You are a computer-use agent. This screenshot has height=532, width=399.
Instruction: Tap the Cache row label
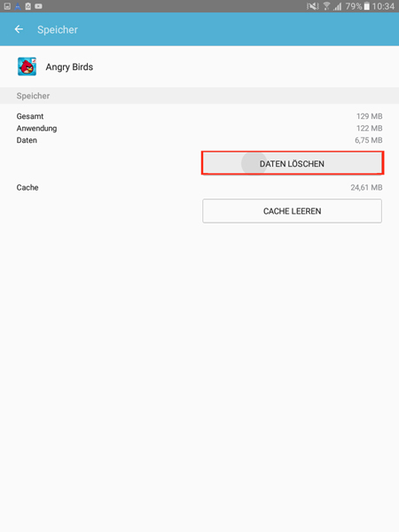tap(27, 187)
